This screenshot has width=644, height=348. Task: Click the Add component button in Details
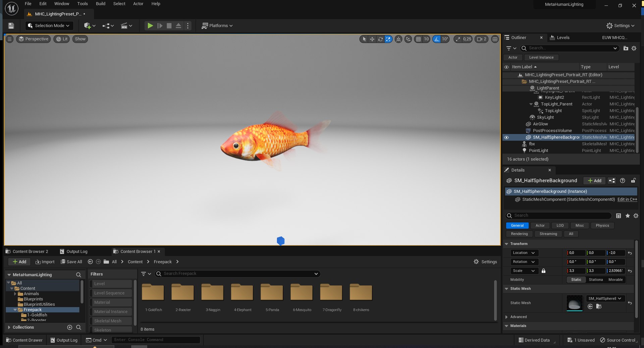[594, 181]
